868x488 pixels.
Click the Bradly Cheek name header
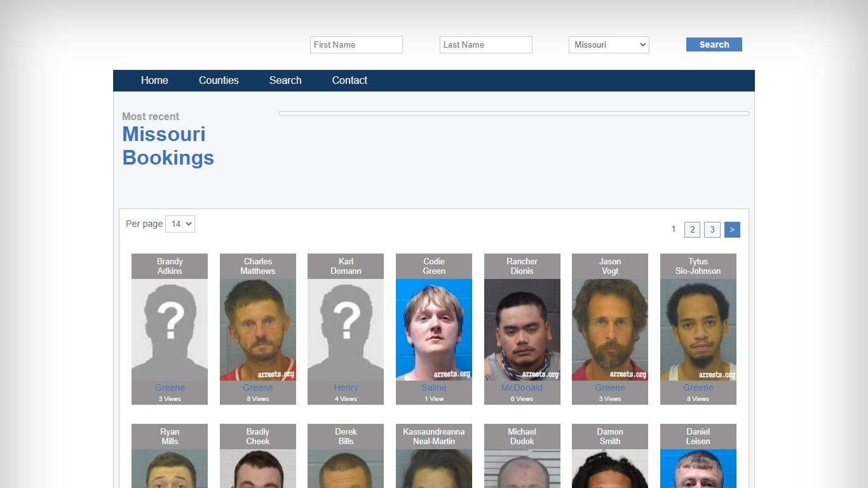(258, 437)
